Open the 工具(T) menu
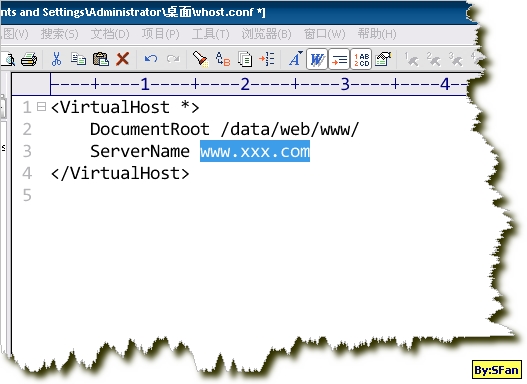 (210, 34)
